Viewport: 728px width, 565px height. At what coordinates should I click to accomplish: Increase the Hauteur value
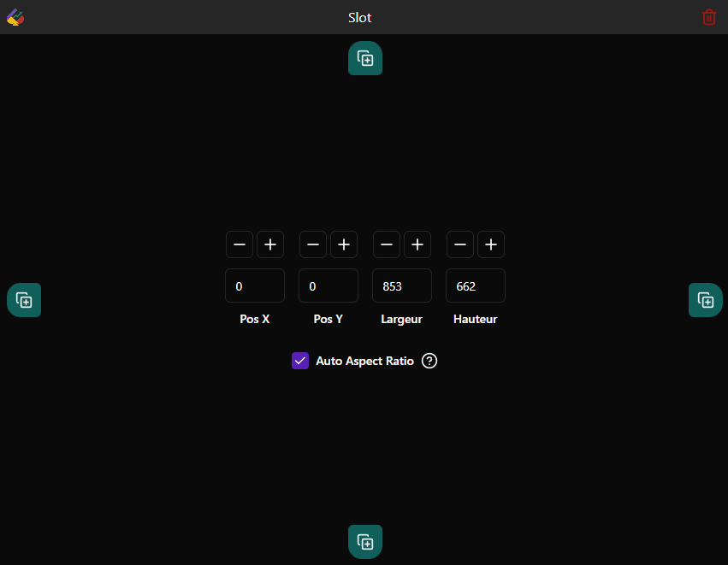pos(491,244)
